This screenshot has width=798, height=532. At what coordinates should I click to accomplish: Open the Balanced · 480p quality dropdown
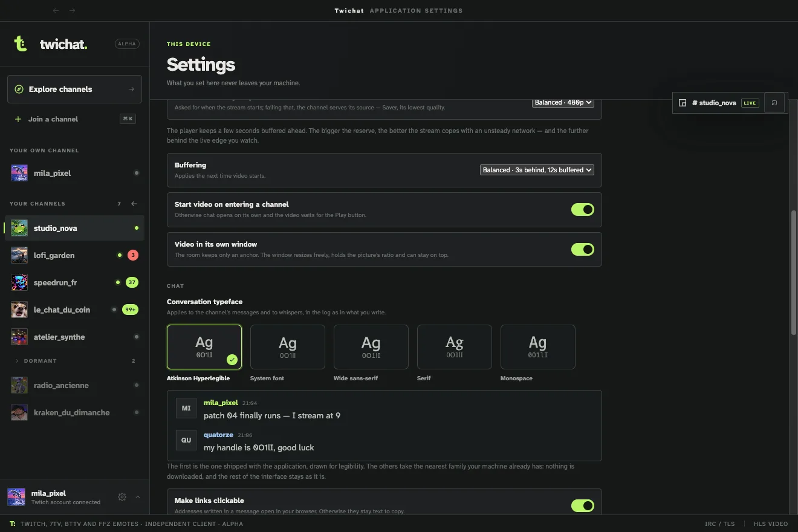(x=563, y=103)
